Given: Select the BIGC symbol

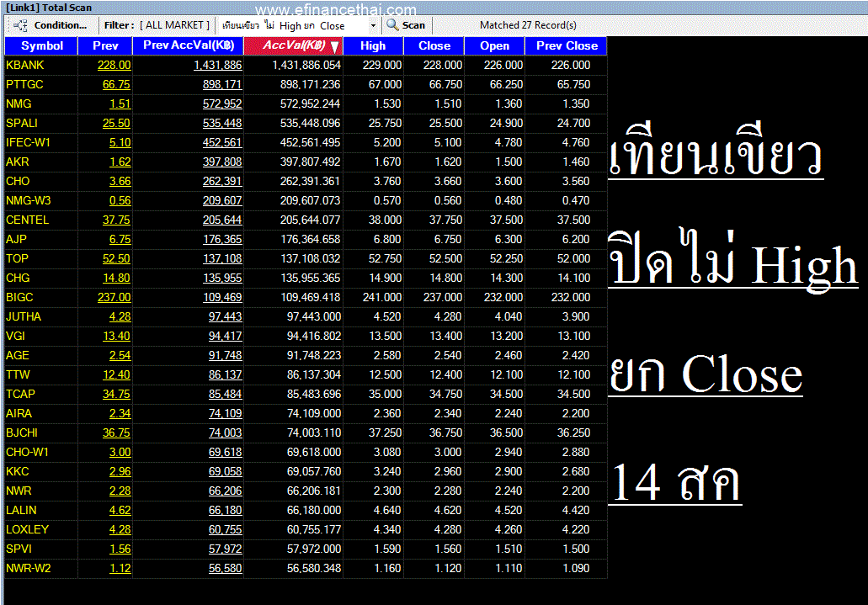Looking at the screenshot, I should (19, 298).
